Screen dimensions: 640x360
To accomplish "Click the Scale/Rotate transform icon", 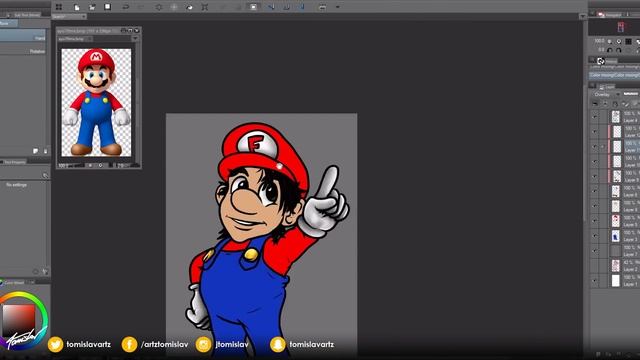I will [205, 7].
